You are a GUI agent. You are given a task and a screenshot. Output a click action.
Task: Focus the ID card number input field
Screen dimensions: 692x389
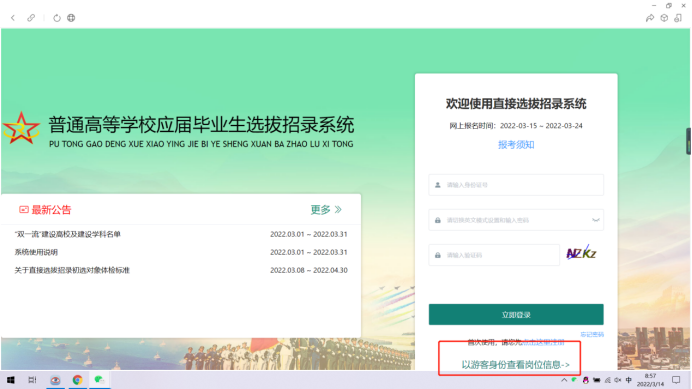(516, 185)
